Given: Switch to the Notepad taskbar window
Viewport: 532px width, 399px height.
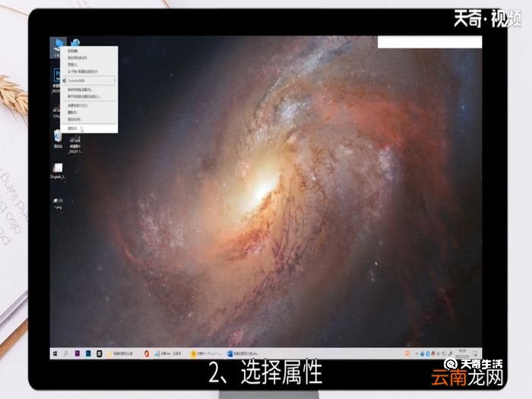Looking at the screenshot, I should pyautogui.click(x=169, y=353).
